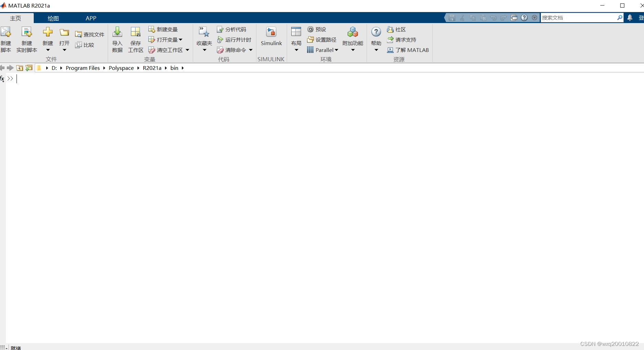Click the yellow plus 新建 icon
The height and width of the screenshot is (350, 644).
tap(48, 32)
